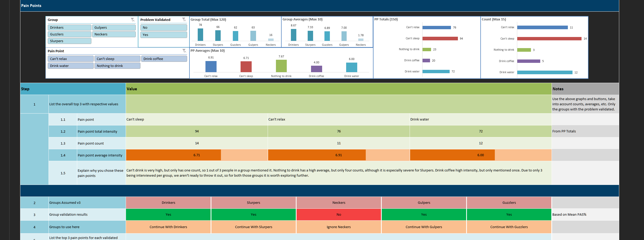Click the 6.00 average intensity data bar
Screen dimensions: 644x240
[x=452, y=155]
